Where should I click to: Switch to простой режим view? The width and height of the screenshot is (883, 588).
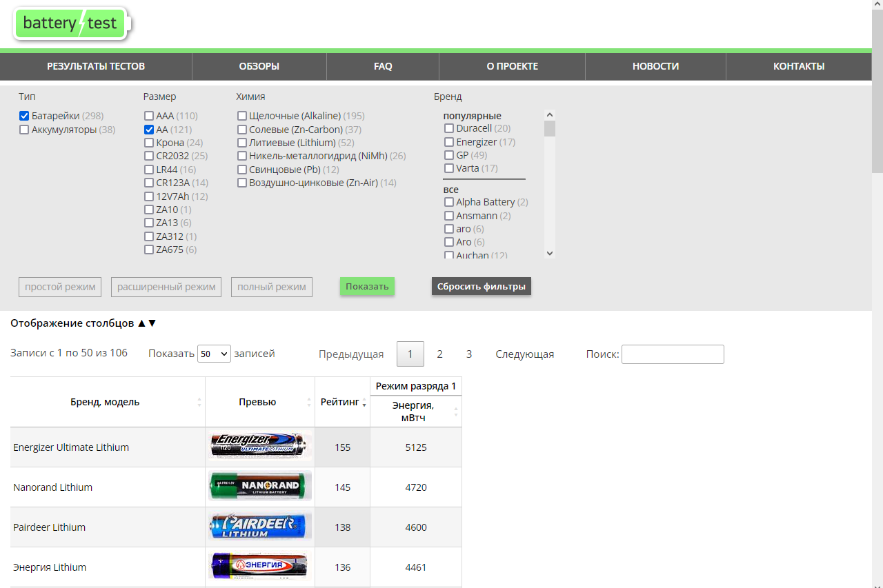[60, 287]
